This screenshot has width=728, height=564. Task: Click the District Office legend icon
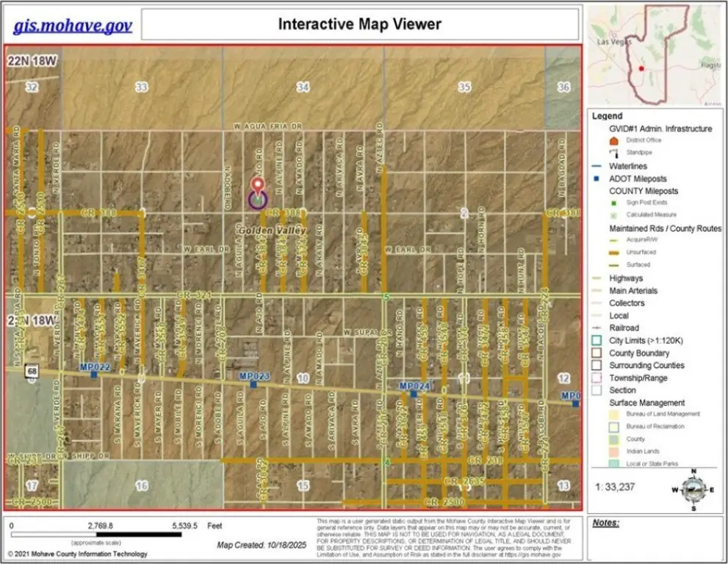click(614, 140)
